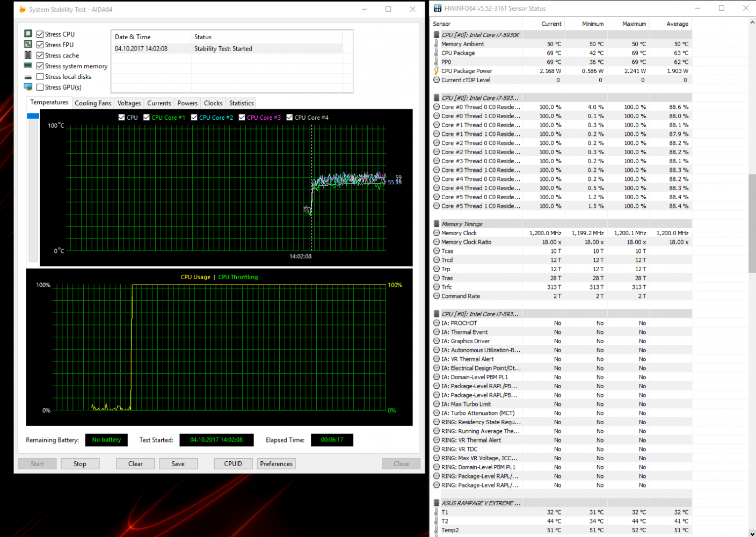756x537 pixels.
Task: Click the AIDA64 flame icon in title bar
Action: coord(22,9)
